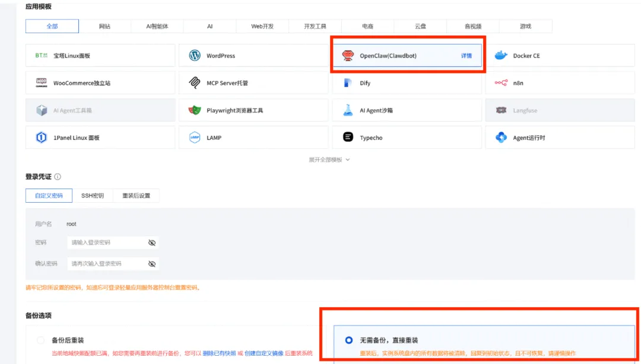Open the 游戏 template tab

click(x=526, y=26)
